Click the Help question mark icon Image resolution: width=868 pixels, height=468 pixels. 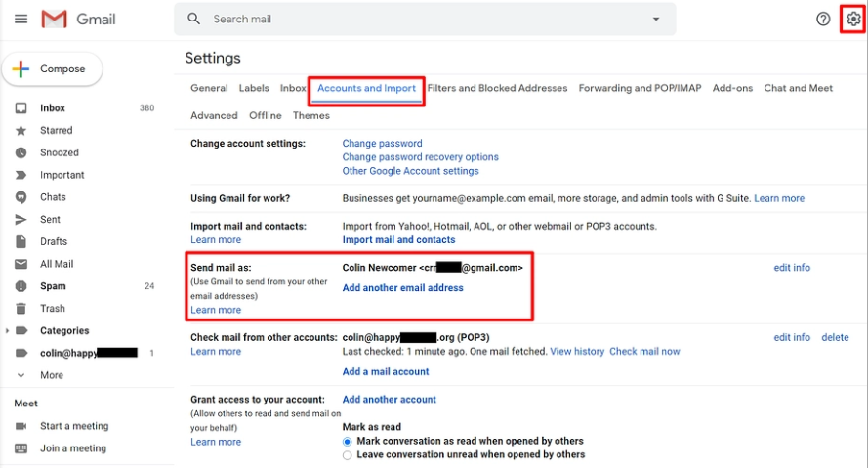823,20
